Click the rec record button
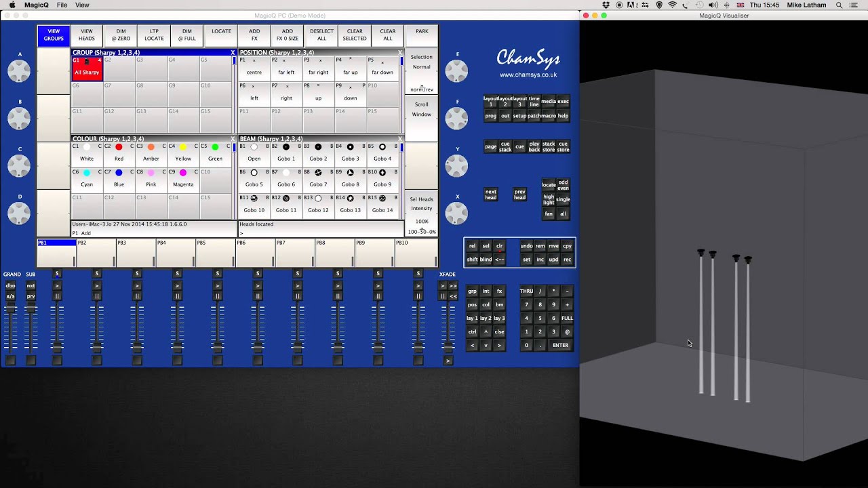Screen dimensions: 868x488 tap(567, 260)
